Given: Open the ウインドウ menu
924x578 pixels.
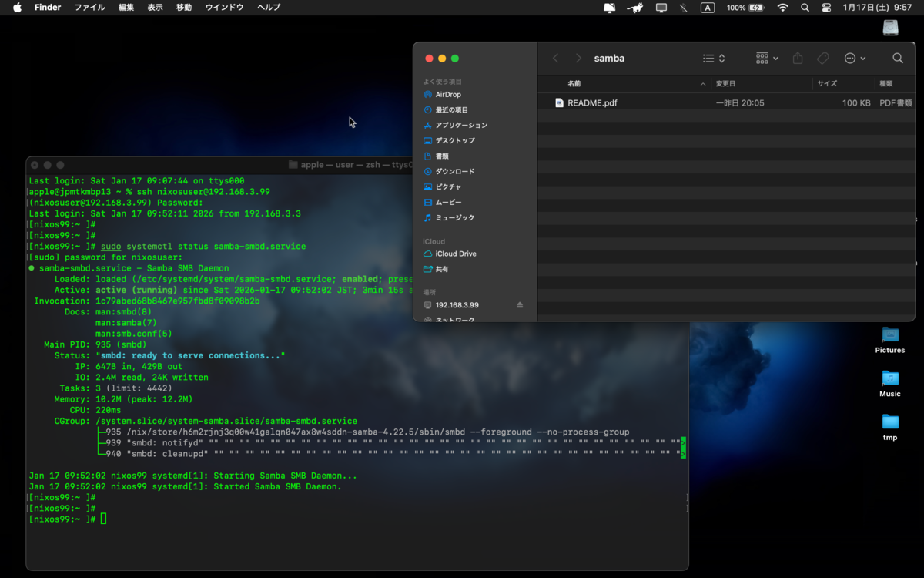Looking at the screenshot, I should tap(225, 8).
